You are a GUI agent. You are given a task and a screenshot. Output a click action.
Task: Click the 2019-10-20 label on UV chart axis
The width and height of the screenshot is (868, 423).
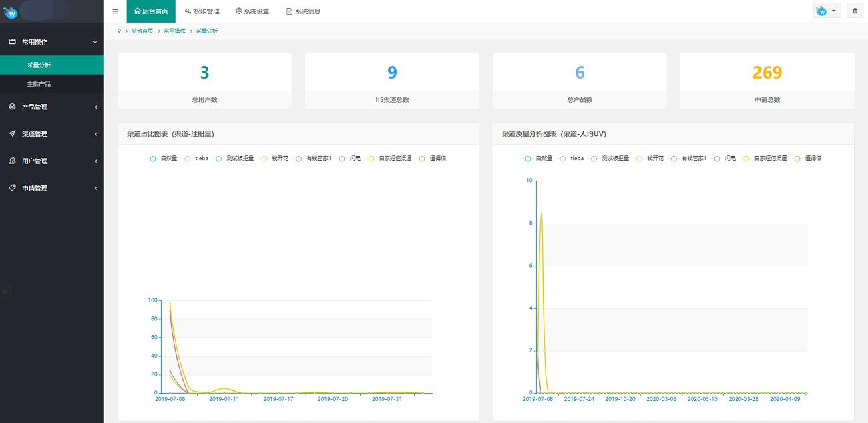(620, 399)
